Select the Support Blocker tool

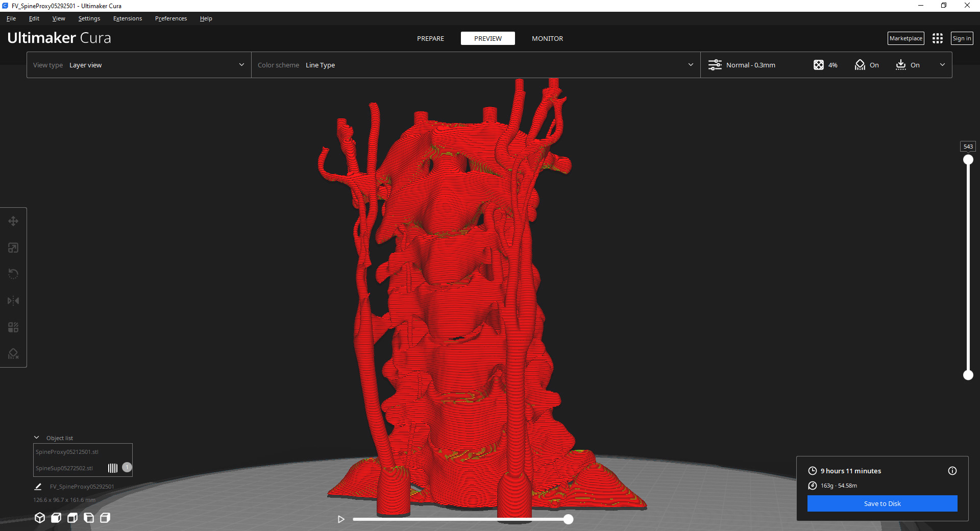[13, 354]
